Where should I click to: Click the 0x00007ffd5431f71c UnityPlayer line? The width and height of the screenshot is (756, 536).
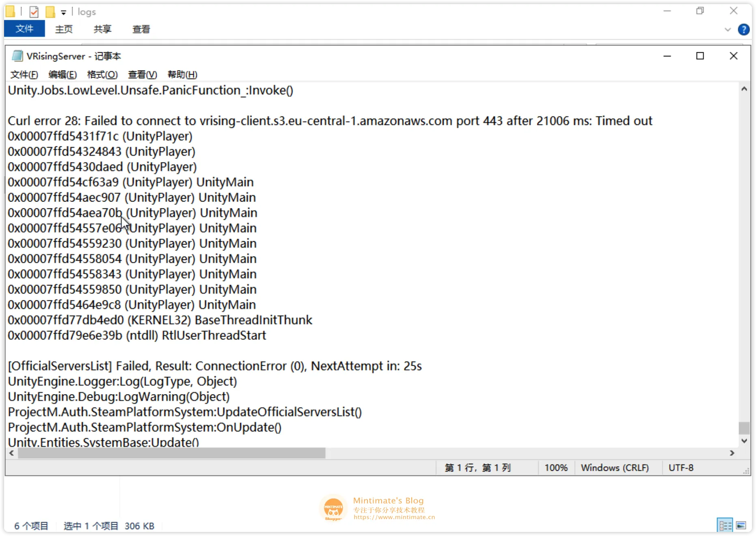100,136
